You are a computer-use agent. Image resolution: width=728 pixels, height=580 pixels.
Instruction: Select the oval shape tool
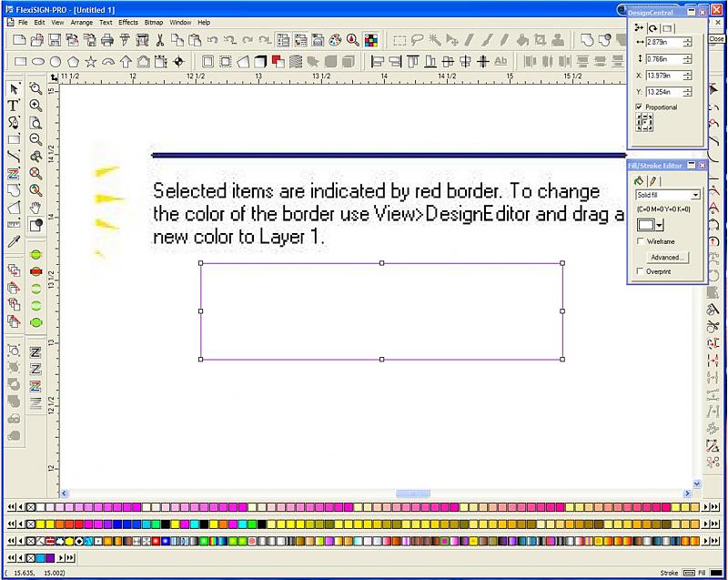37,61
